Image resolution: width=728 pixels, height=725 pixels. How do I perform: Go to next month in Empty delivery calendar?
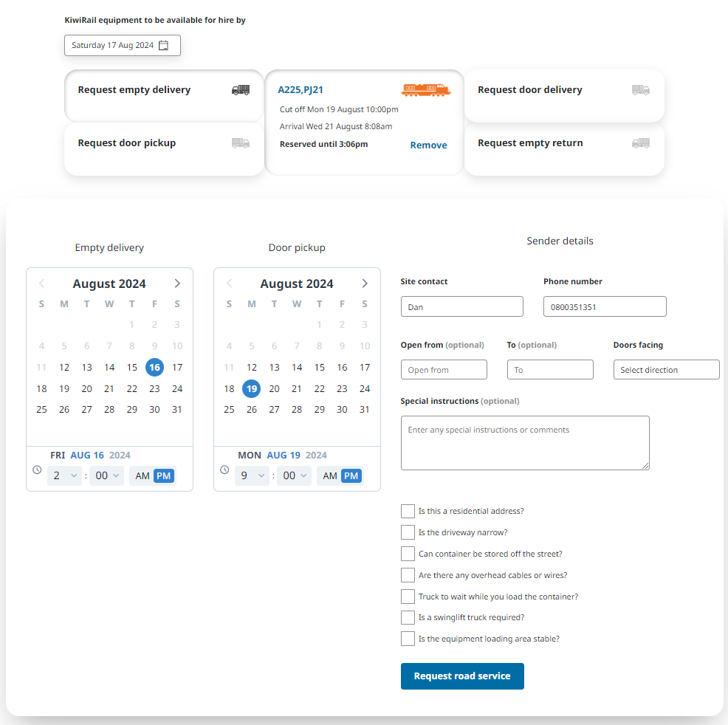(x=177, y=284)
